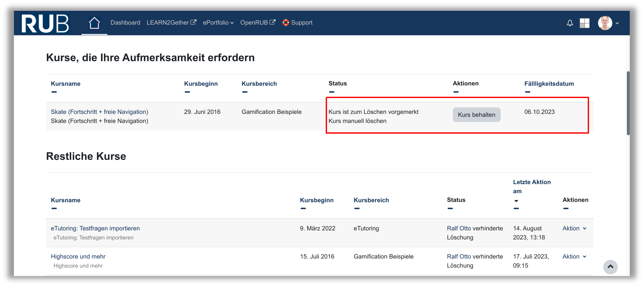Expand the ePortfolio dropdown menu
Screen dimensions: 644x287
[218, 23]
